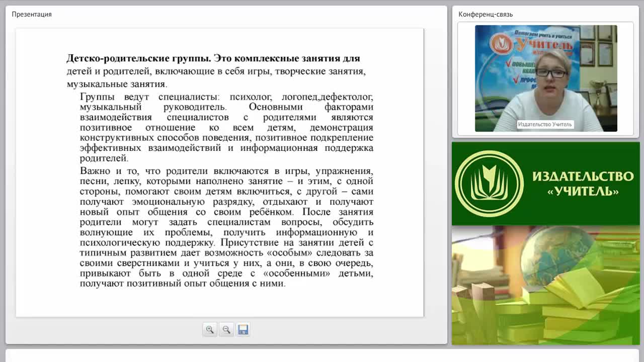
Task: Zoom in on the presentation slide
Action: point(210,329)
